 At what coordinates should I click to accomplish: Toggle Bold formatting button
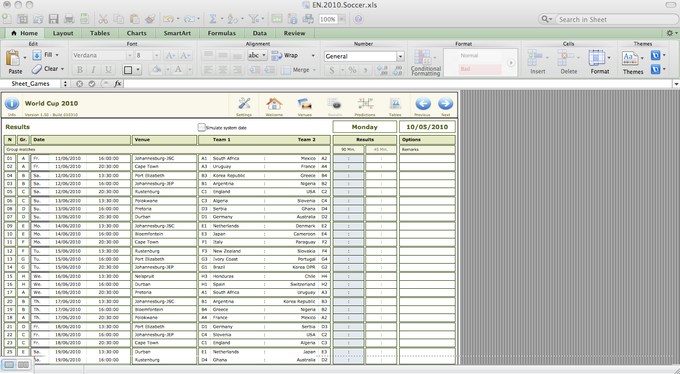(x=79, y=70)
